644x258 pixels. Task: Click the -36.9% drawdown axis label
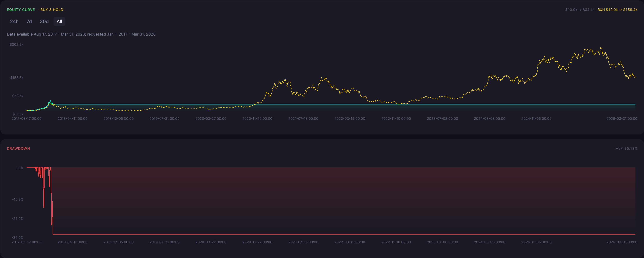[x=18, y=238]
